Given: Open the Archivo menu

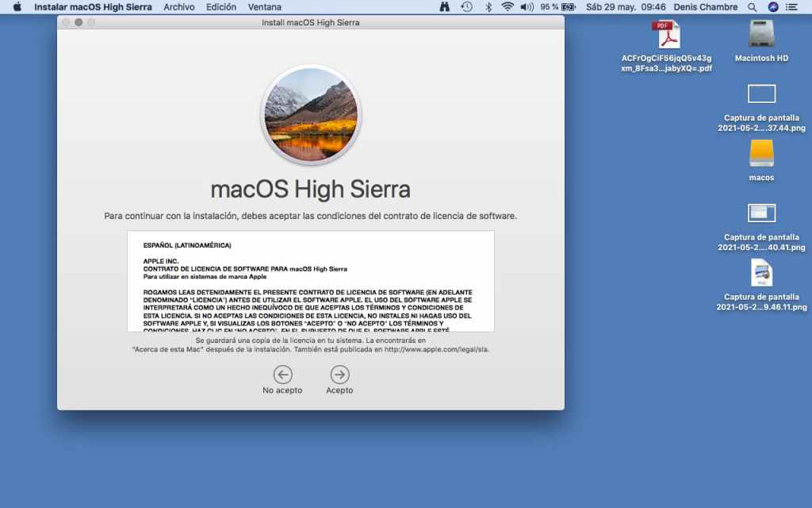Looking at the screenshot, I should 179,7.
